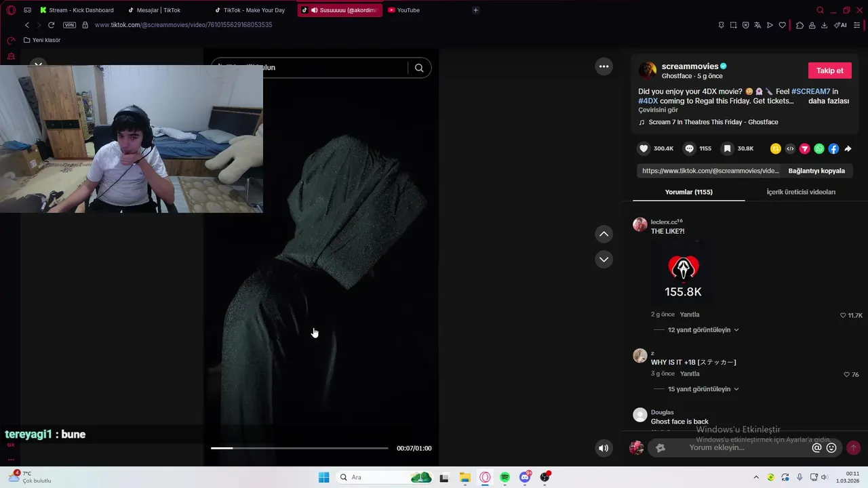Open the Scream 7 sound link

pyautogui.click(x=708, y=122)
